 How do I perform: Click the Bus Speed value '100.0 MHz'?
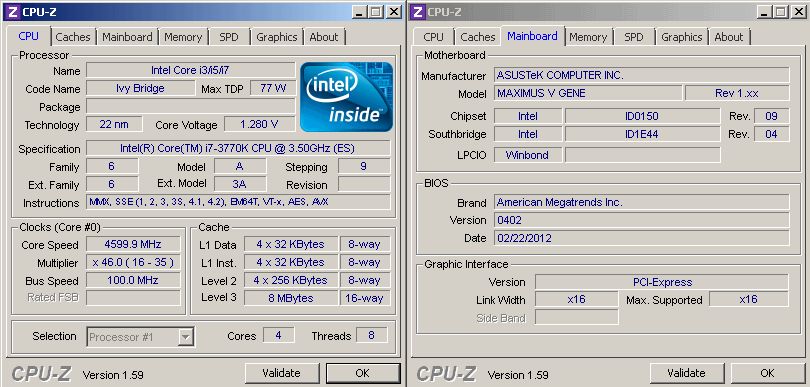pos(133,280)
